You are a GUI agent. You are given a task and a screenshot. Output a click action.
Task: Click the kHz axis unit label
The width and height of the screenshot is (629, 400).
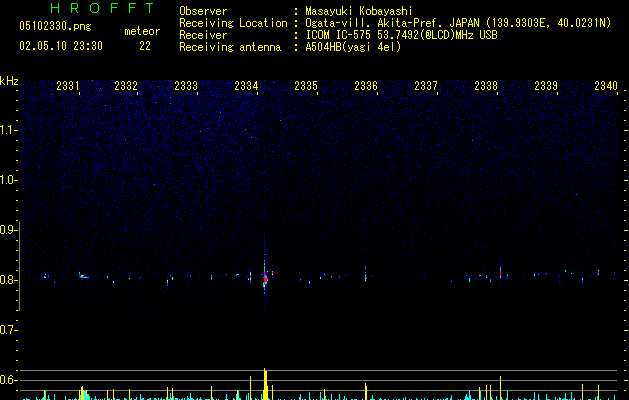point(9,81)
